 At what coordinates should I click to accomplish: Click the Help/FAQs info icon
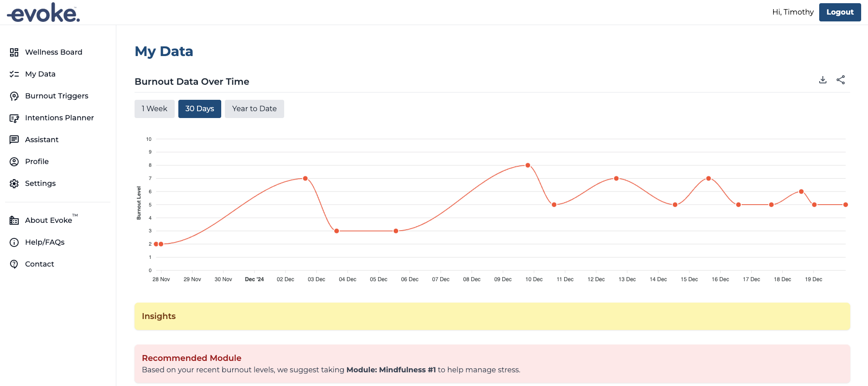(x=14, y=242)
